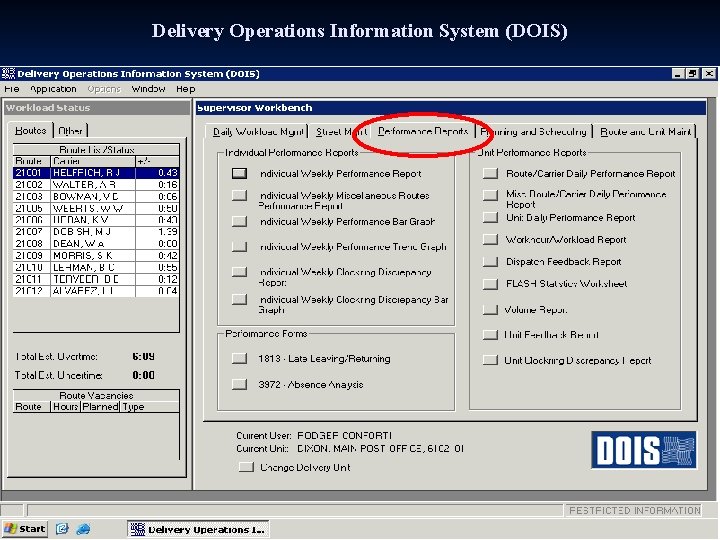
Task: Open Workhour/Workload Report
Action: coord(490,239)
